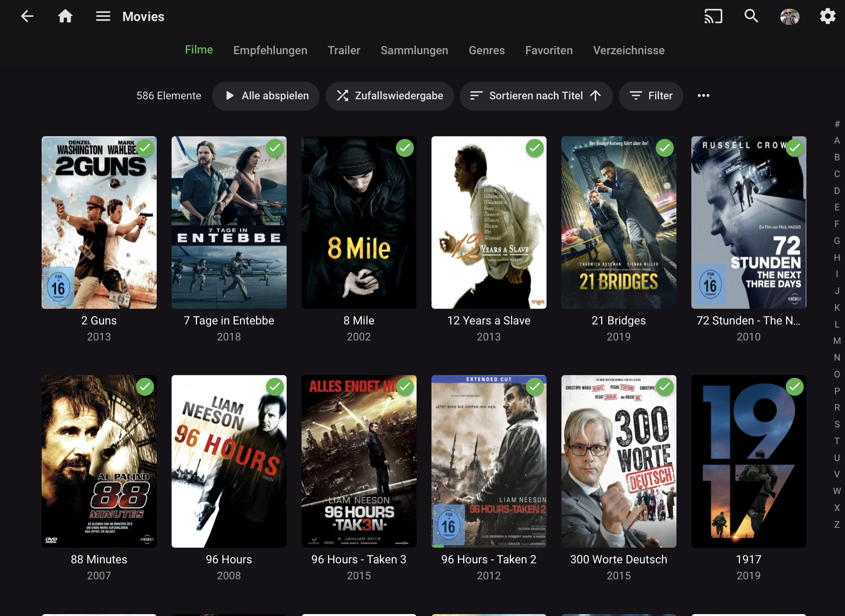Click the 96 Hours - Taken 2 progress bar
Image resolution: width=845 pixels, height=616 pixels.
click(489, 546)
